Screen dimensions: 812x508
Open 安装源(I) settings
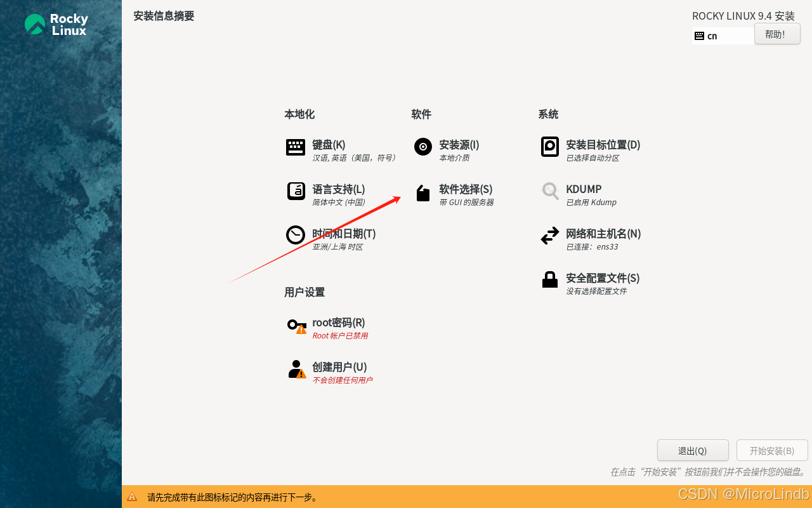(459, 145)
